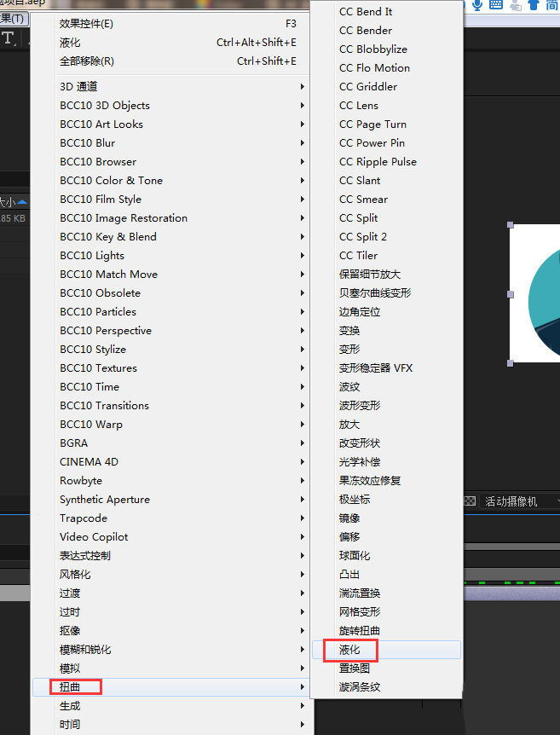Open 活动摄像机 view dropdown

tap(520, 501)
